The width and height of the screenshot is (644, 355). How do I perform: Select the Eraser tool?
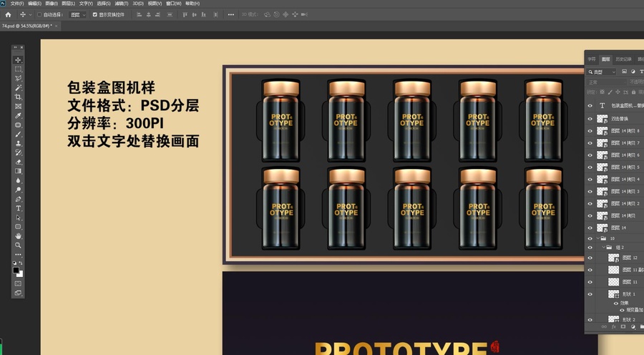coord(18,162)
